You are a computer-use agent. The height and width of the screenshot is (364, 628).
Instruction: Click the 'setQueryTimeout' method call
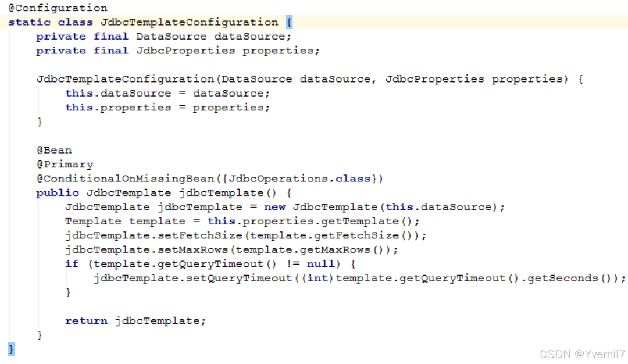239,279
